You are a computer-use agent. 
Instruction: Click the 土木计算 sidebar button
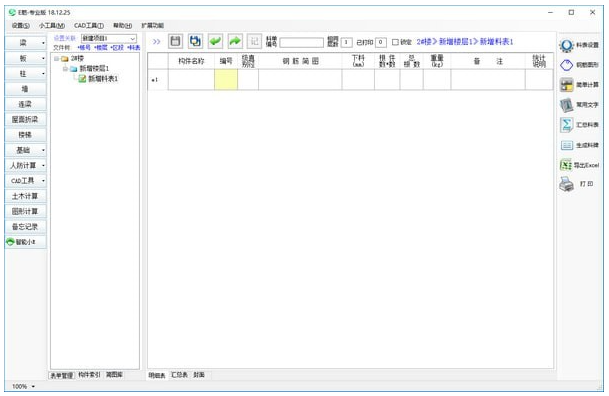pos(26,196)
